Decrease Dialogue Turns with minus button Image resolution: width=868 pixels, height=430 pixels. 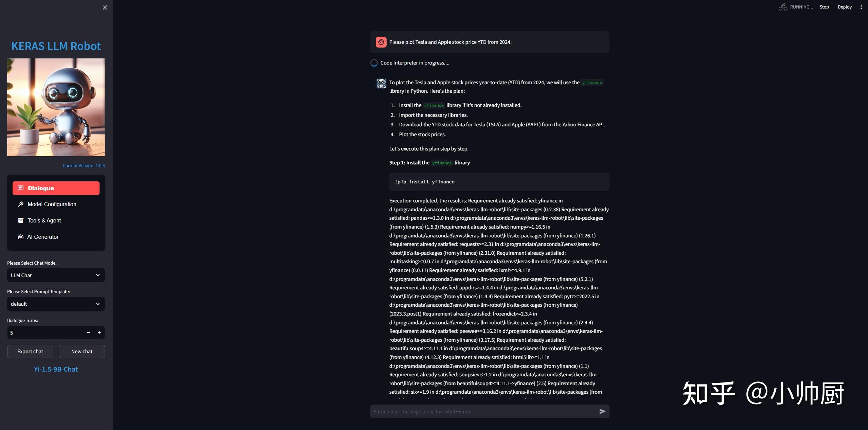88,333
